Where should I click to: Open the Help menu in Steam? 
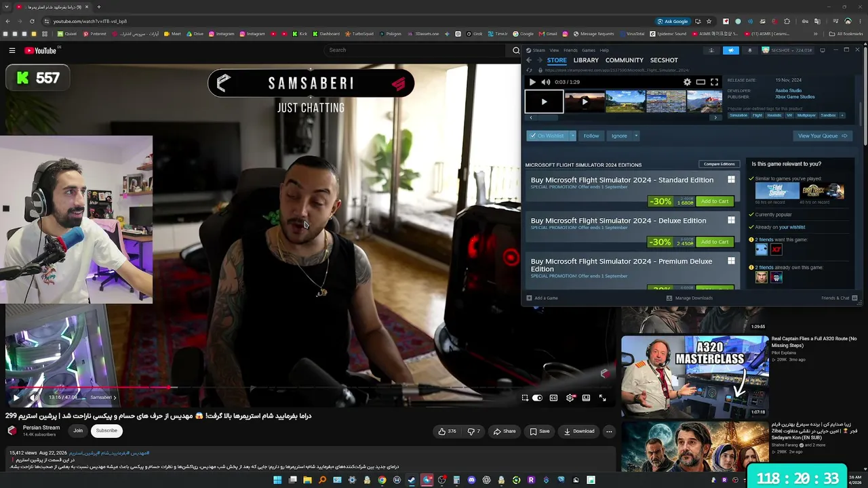click(604, 50)
